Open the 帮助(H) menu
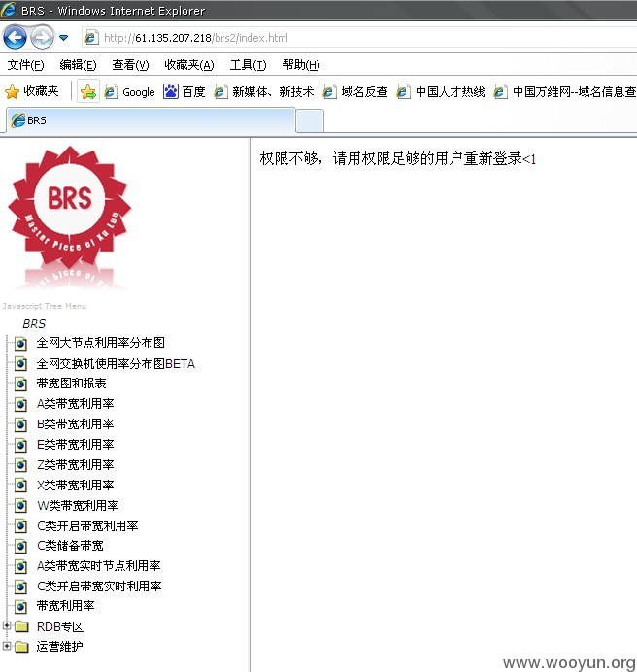Screen dimensions: 637x672 coord(300,65)
